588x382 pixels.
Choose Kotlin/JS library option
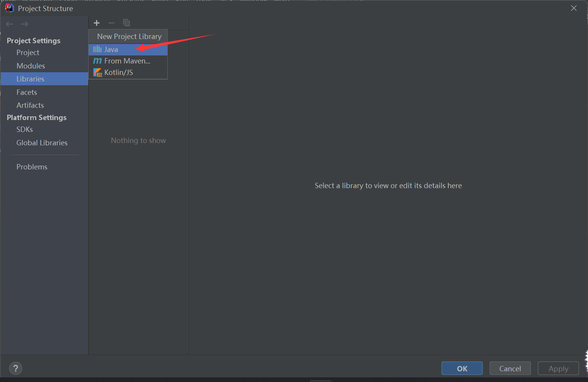[x=128, y=72]
